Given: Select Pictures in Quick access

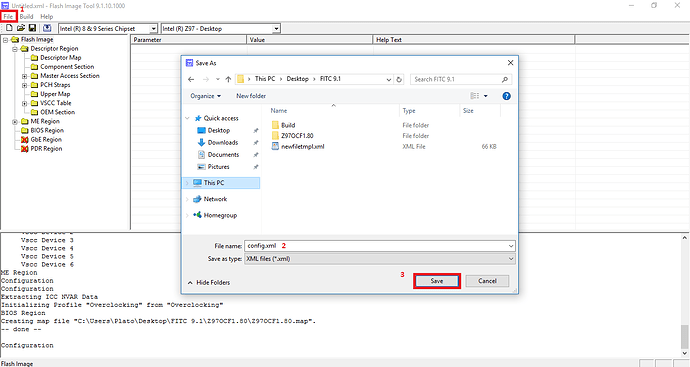Looking at the screenshot, I should [218, 167].
